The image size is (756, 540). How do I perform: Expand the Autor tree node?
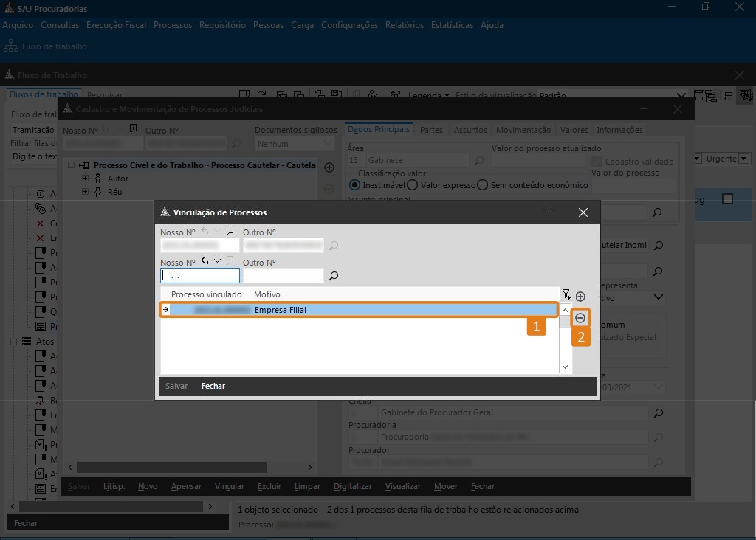[x=86, y=179]
